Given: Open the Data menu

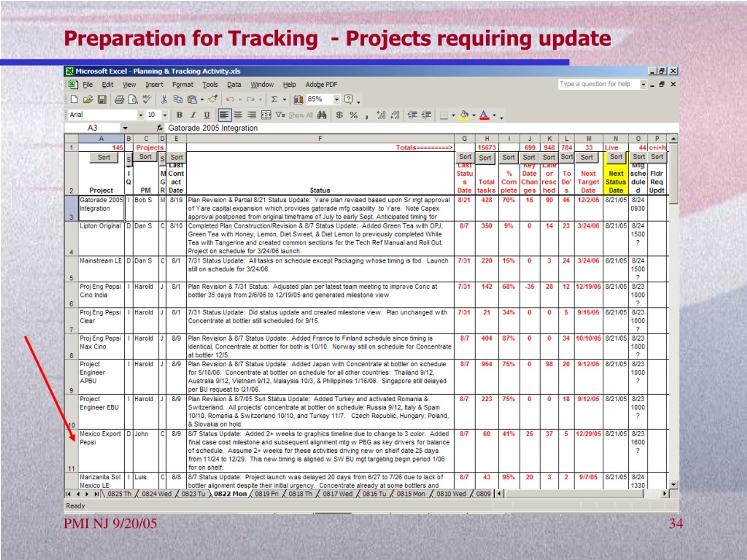Looking at the screenshot, I should point(234,84).
